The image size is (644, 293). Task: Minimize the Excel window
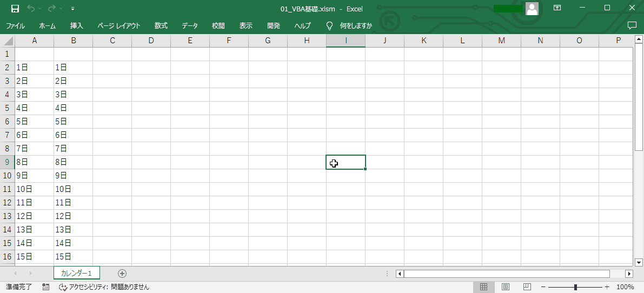tap(582, 8)
